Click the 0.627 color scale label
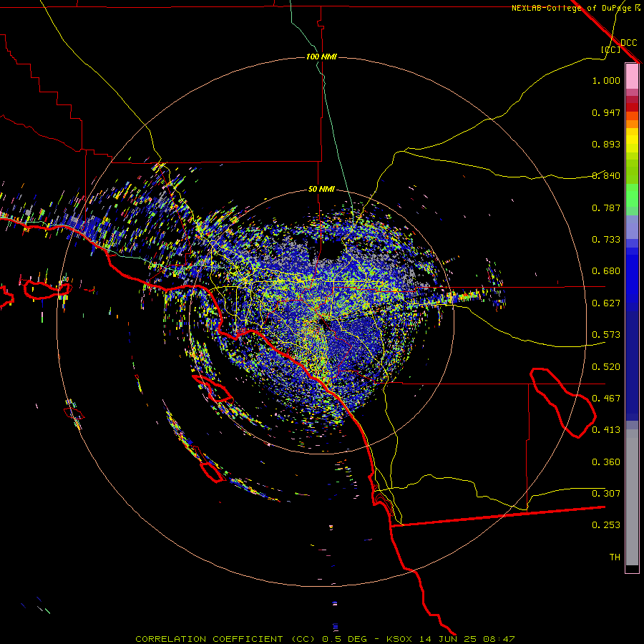This screenshot has width=644, height=644. coord(606,303)
